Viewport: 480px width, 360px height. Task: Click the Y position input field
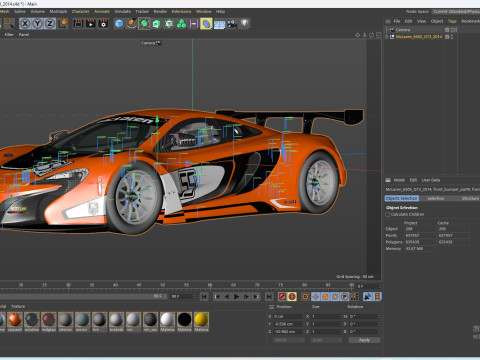[288, 324]
